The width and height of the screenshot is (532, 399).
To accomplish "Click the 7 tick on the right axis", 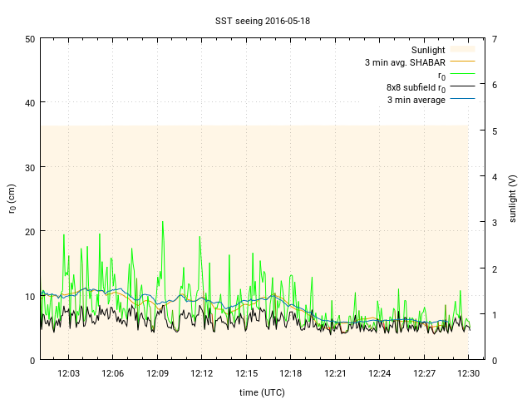I will point(495,39).
